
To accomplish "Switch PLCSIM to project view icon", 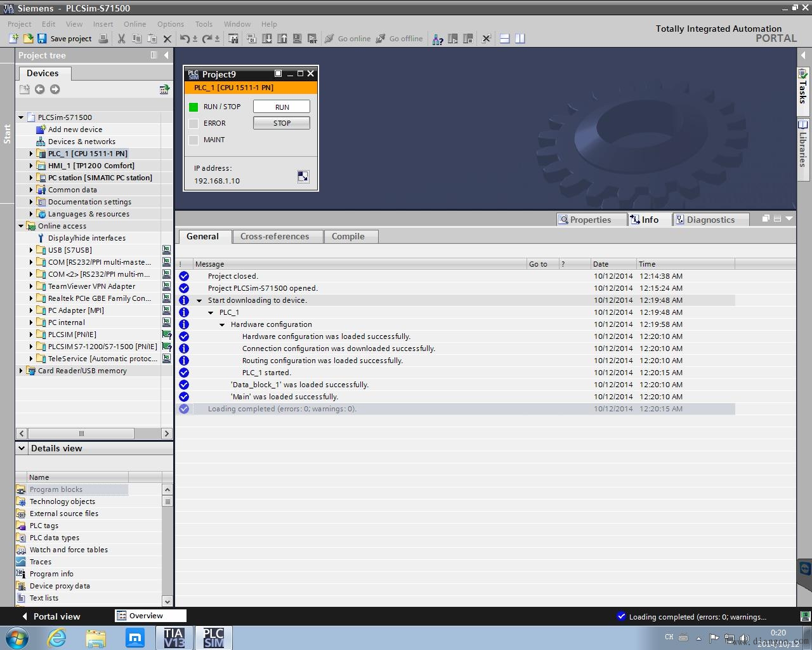I will click(x=303, y=176).
